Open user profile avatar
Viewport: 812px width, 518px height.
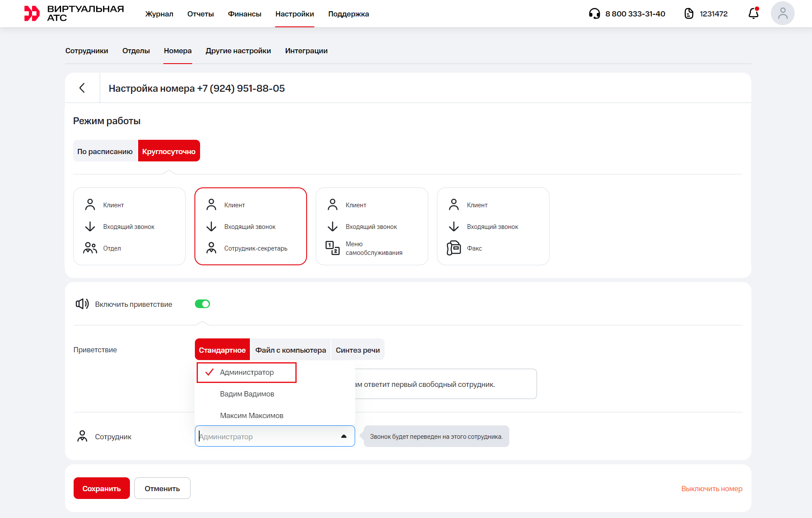782,13
